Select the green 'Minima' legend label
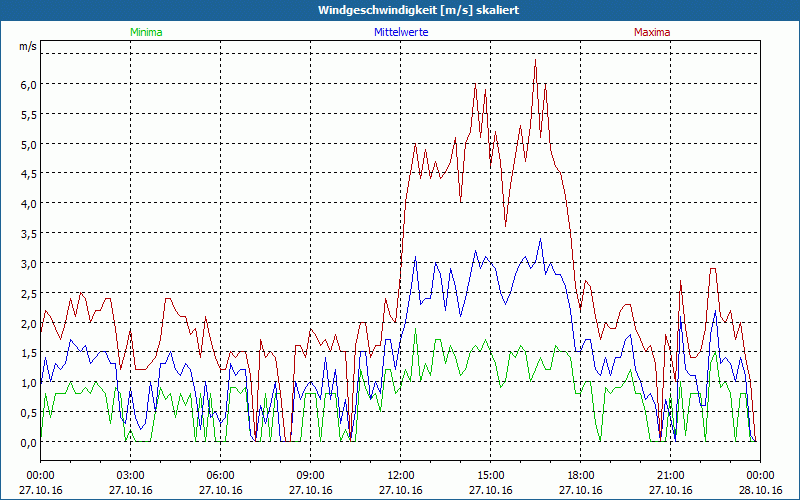This screenshot has height=500, width=800. pyautogui.click(x=146, y=32)
